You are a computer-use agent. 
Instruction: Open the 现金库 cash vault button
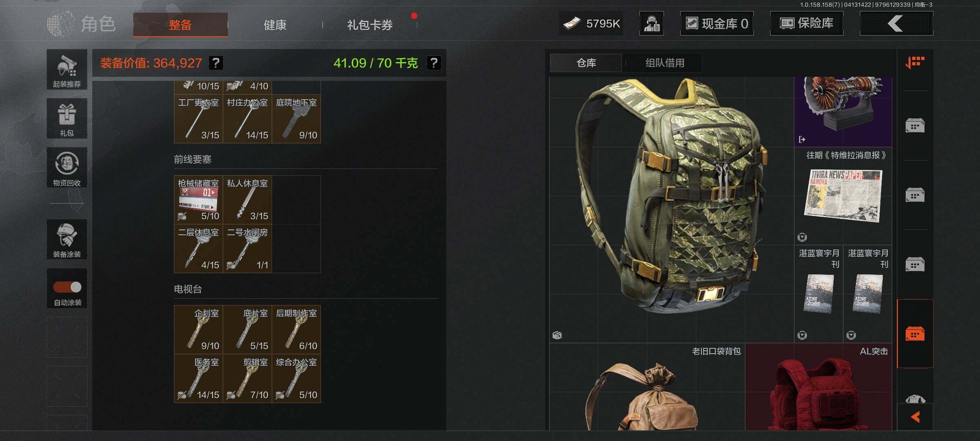[717, 23]
